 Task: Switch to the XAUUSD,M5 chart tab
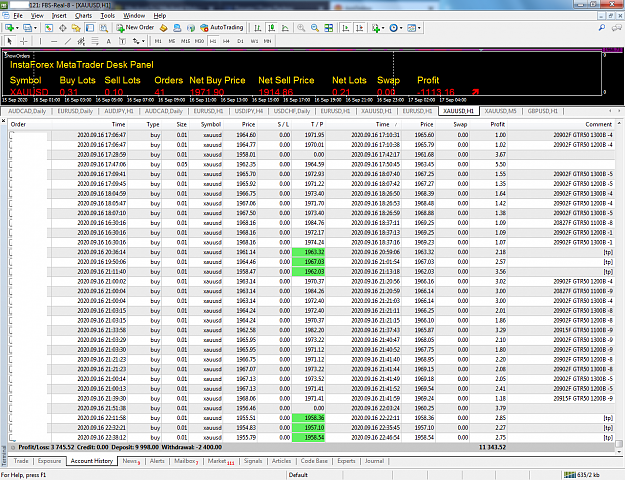pos(500,111)
